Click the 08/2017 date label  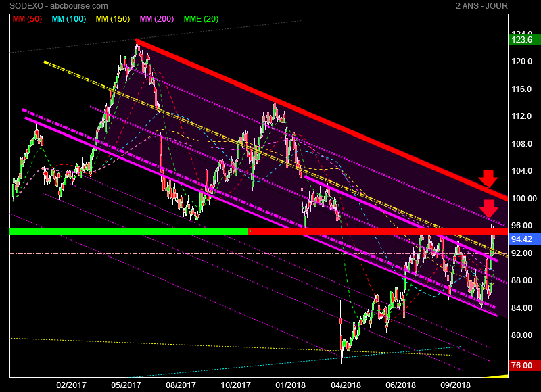point(181,385)
